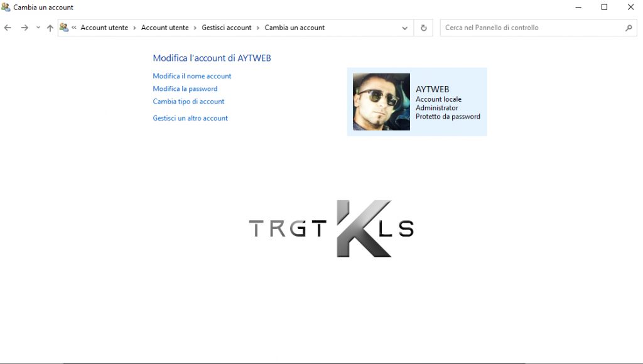This screenshot has width=643, height=364.
Task: Focus the Cerca nel Pannello di controllo field
Action: click(x=531, y=28)
